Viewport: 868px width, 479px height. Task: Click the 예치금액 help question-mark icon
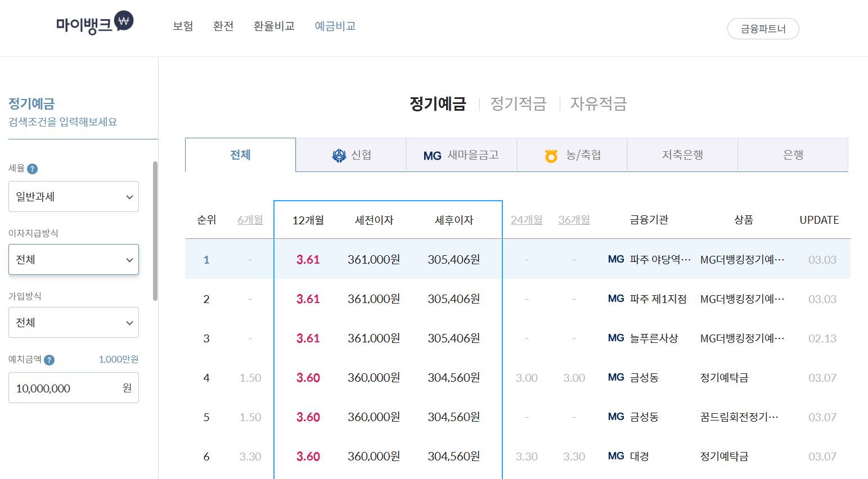click(x=50, y=360)
